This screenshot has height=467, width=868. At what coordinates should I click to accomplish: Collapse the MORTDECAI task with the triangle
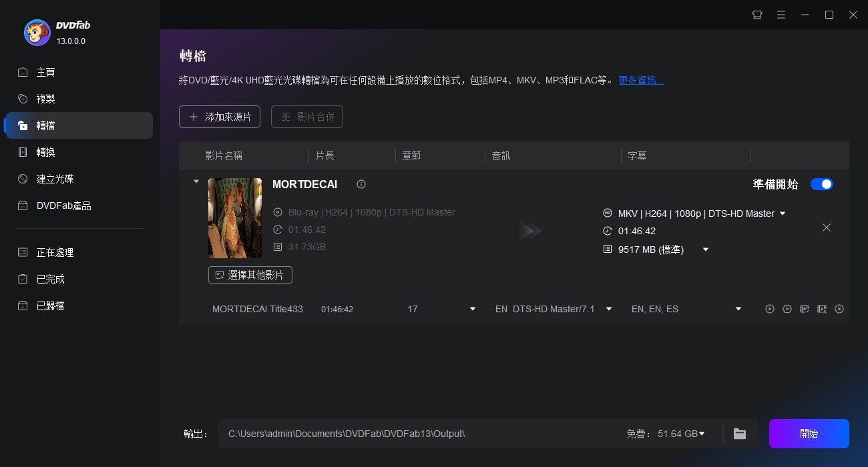click(x=196, y=181)
